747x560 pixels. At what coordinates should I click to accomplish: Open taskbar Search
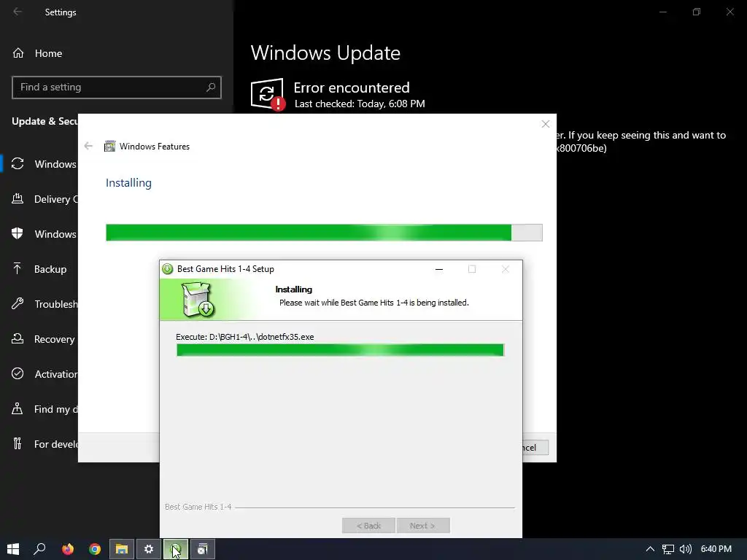click(39, 549)
